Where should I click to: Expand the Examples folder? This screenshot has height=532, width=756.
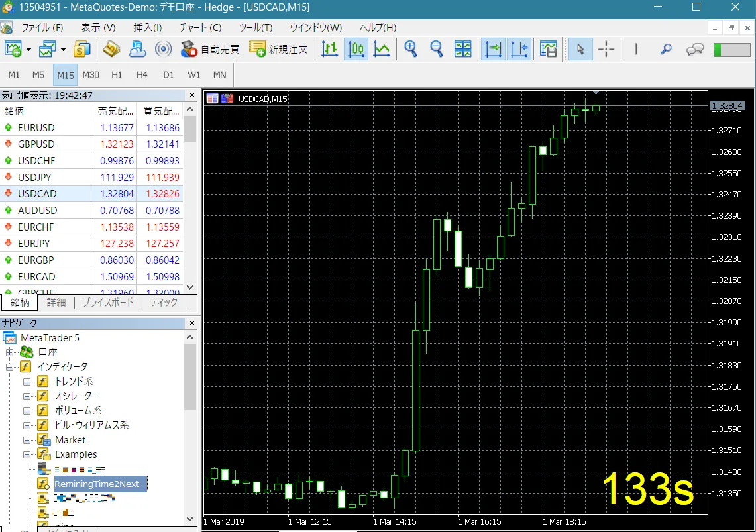tap(27, 455)
